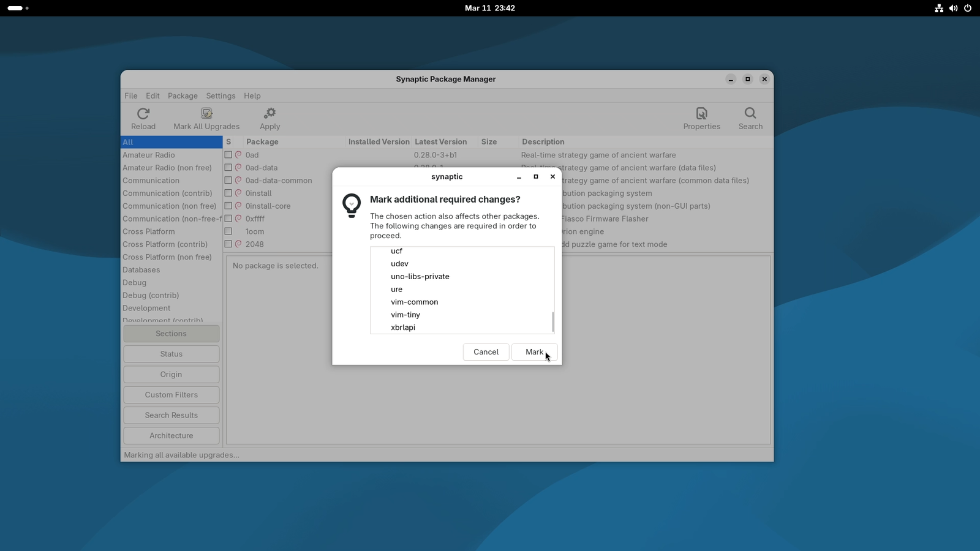980x551 pixels.
Task: Click the Mark button in the dialog
Action: 533,351
